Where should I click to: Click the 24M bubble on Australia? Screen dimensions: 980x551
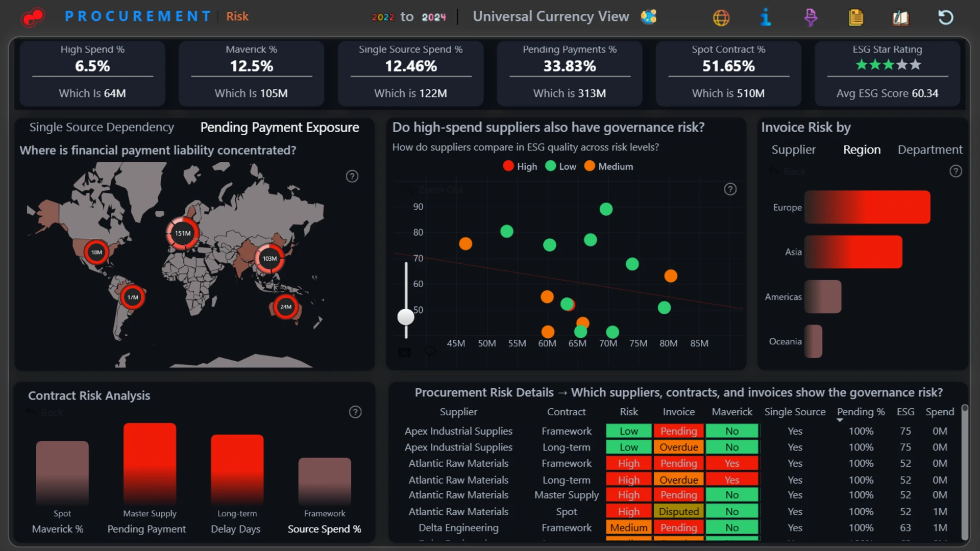click(286, 307)
